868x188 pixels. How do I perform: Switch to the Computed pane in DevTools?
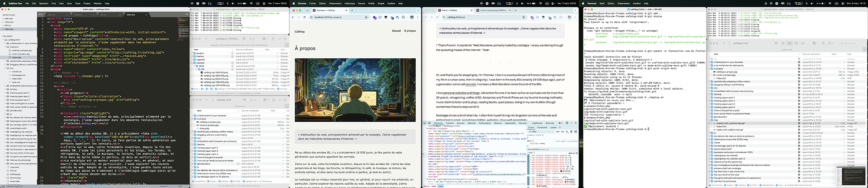pos(542,127)
